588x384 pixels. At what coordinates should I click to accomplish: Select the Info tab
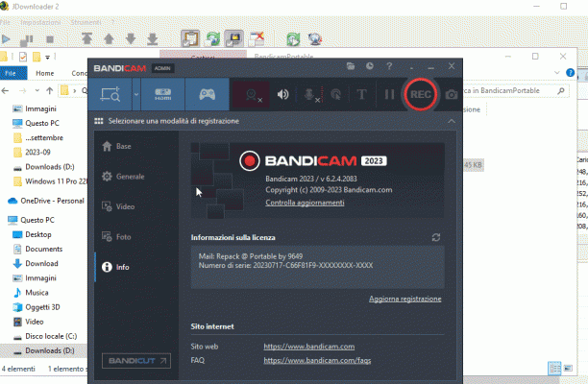point(115,267)
